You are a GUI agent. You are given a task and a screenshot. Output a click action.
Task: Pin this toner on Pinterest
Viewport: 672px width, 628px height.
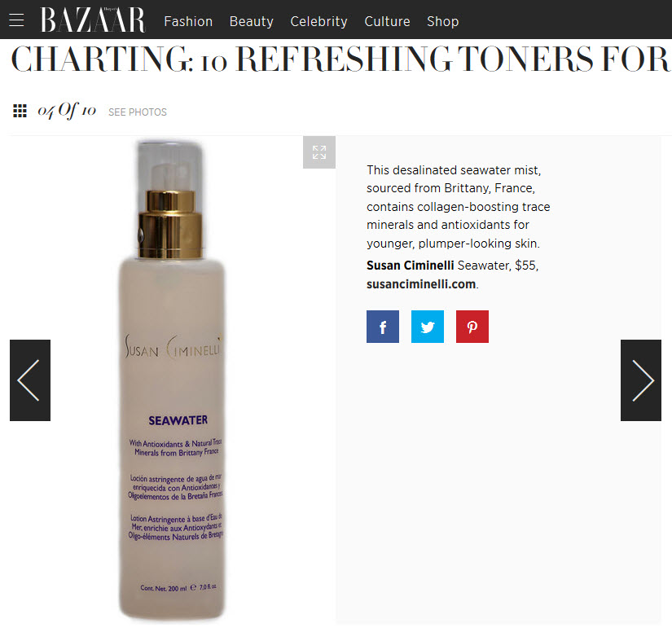pos(472,327)
